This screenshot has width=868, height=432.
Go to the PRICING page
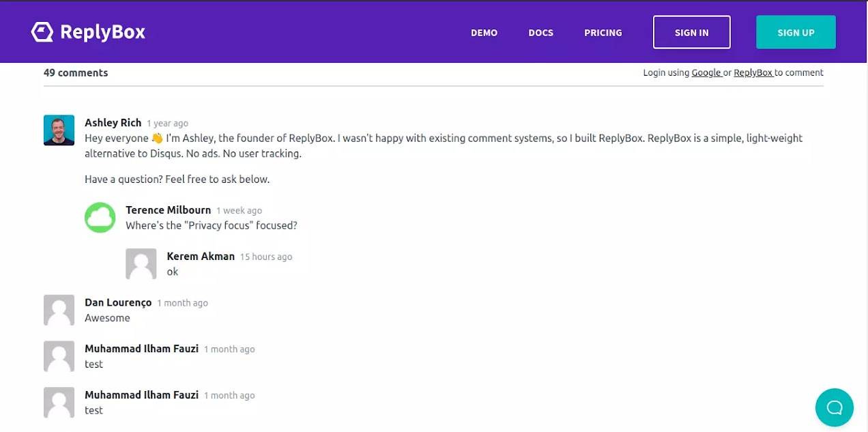(x=603, y=33)
